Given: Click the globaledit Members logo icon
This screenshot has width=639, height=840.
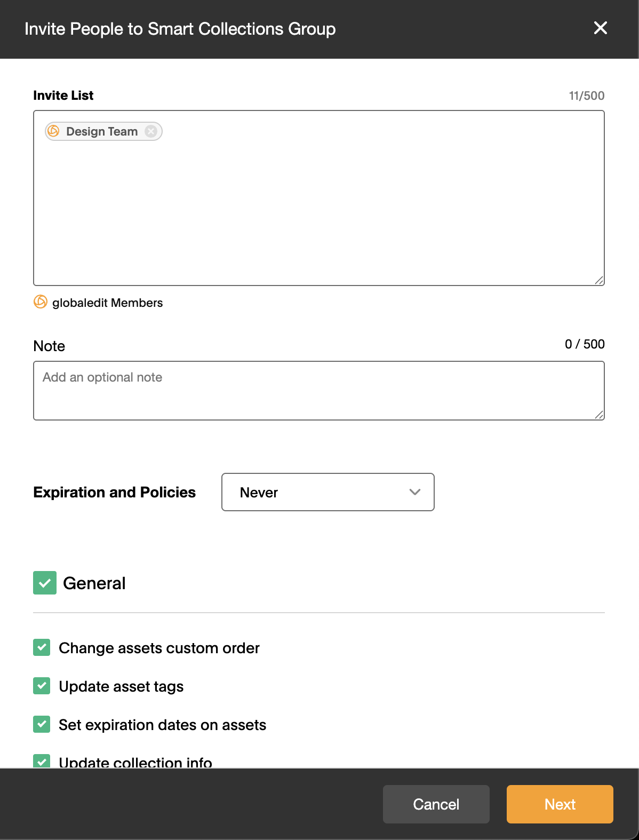Looking at the screenshot, I should [x=41, y=302].
